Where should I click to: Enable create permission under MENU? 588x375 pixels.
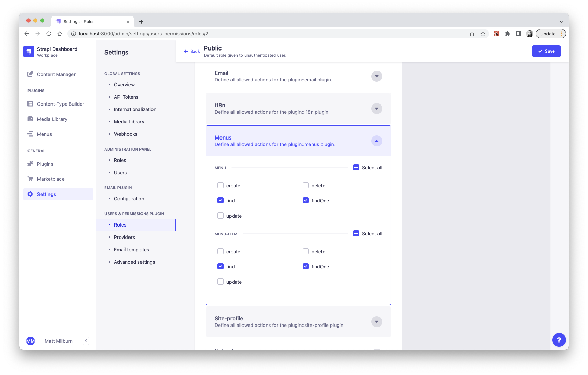[x=220, y=186]
